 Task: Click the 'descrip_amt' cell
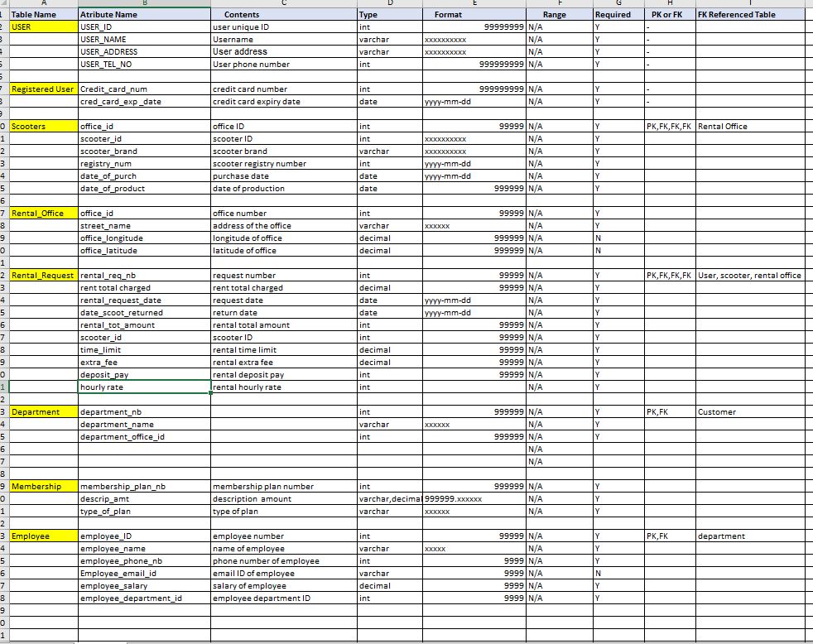coord(144,499)
